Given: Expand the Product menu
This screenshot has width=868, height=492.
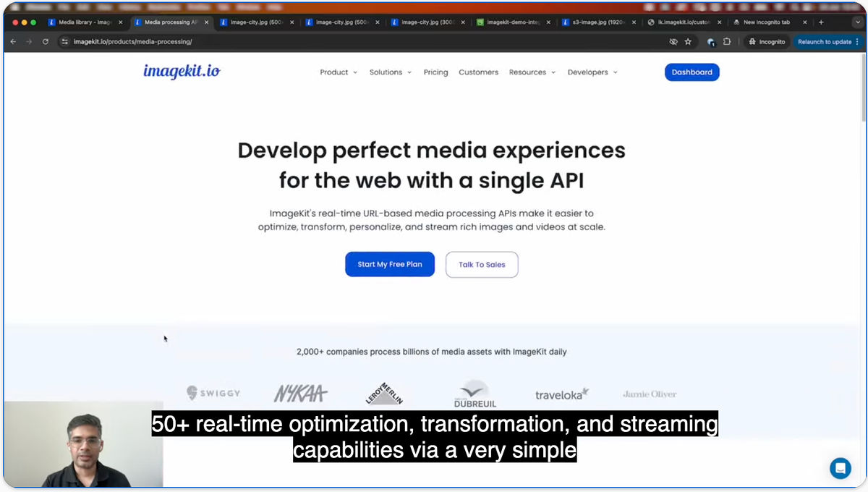Looking at the screenshot, I should [339, 72].
